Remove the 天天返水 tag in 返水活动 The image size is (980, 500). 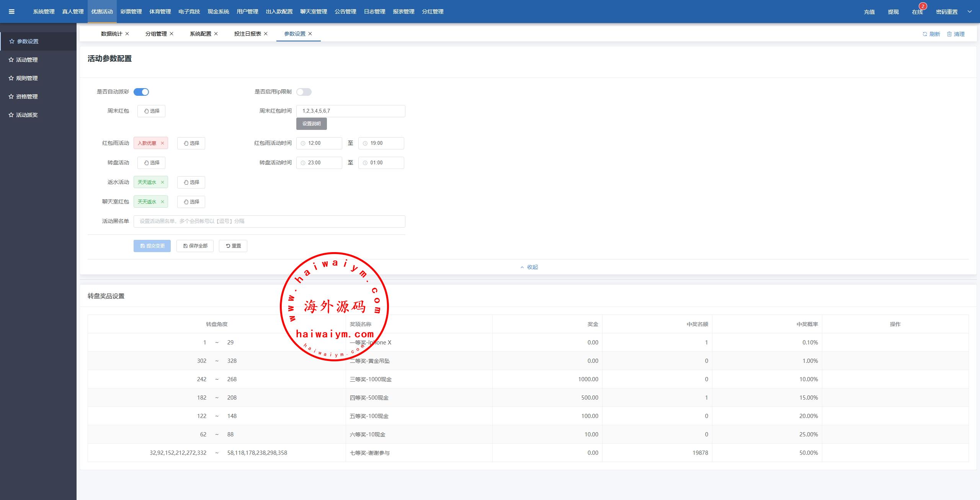coord(162,182)
